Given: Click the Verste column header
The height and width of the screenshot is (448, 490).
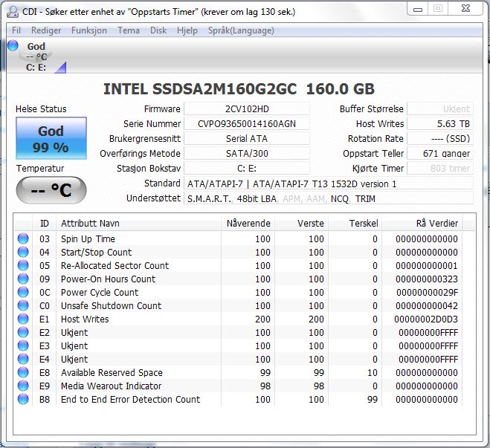Looking at the screenshot, I should coord(302,223).
